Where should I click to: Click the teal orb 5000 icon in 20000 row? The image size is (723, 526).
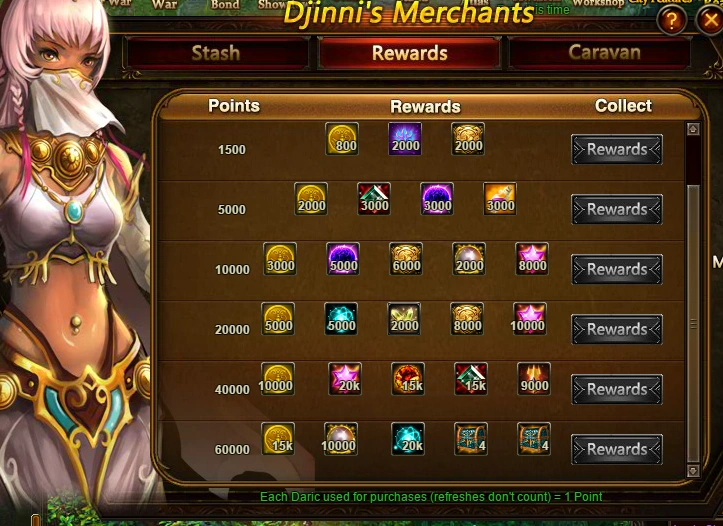tap(341, 319)
